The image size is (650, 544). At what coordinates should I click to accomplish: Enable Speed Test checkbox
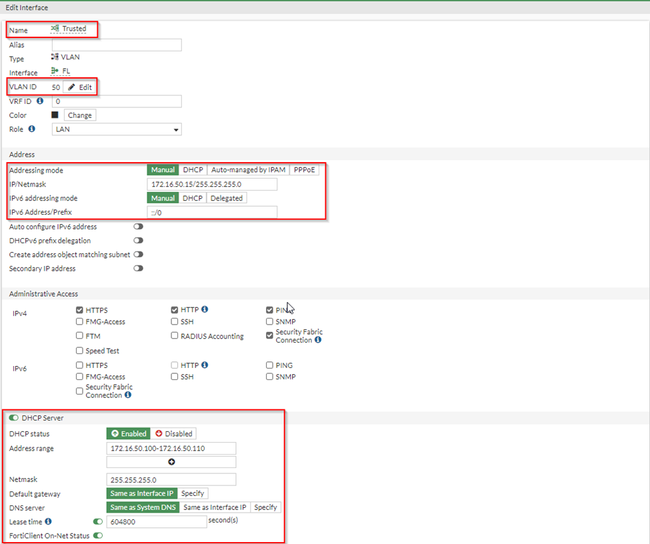80,350
